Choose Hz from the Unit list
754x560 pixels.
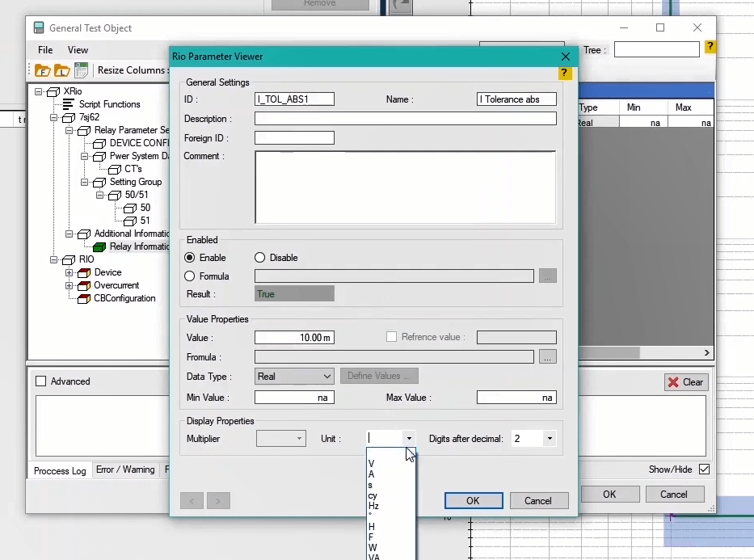click(373, 506)
